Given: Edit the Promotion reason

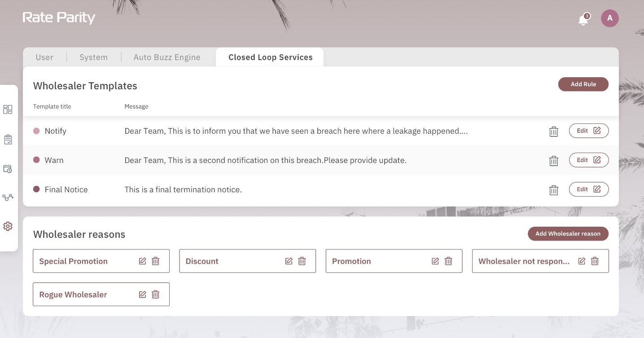Looking at the screenshot, I should tap(435, 261).
